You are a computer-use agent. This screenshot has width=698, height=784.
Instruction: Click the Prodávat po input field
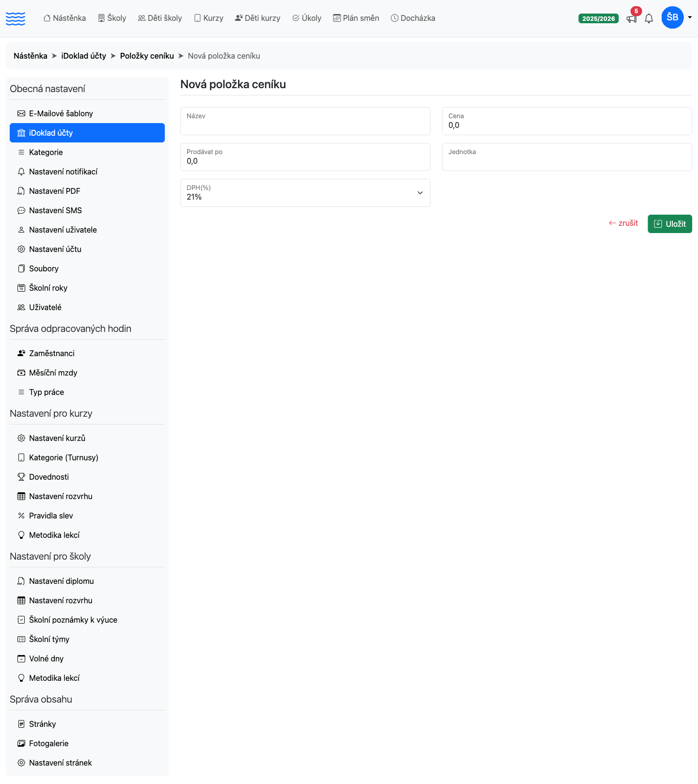point(305,157)
